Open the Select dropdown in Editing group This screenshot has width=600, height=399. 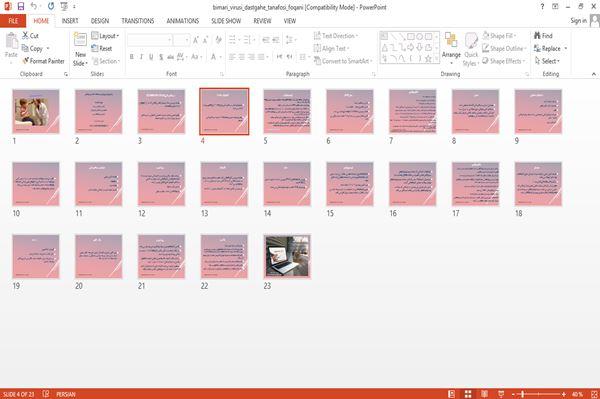coord(547,61)
